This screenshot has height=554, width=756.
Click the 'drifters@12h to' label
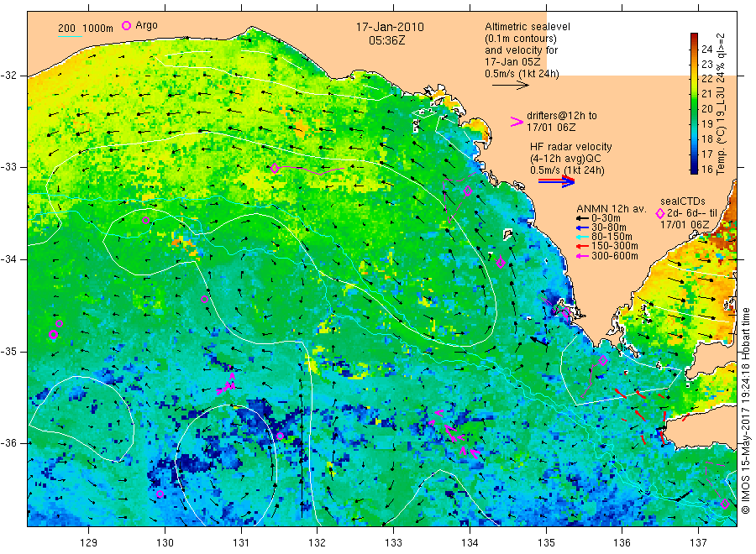pyautogui.click(x=562, y=116)
